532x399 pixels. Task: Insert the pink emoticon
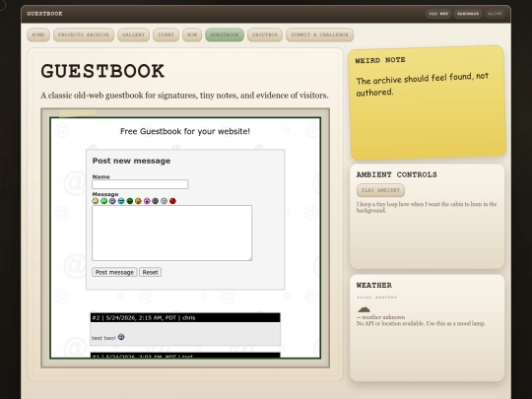click(147, 201)
